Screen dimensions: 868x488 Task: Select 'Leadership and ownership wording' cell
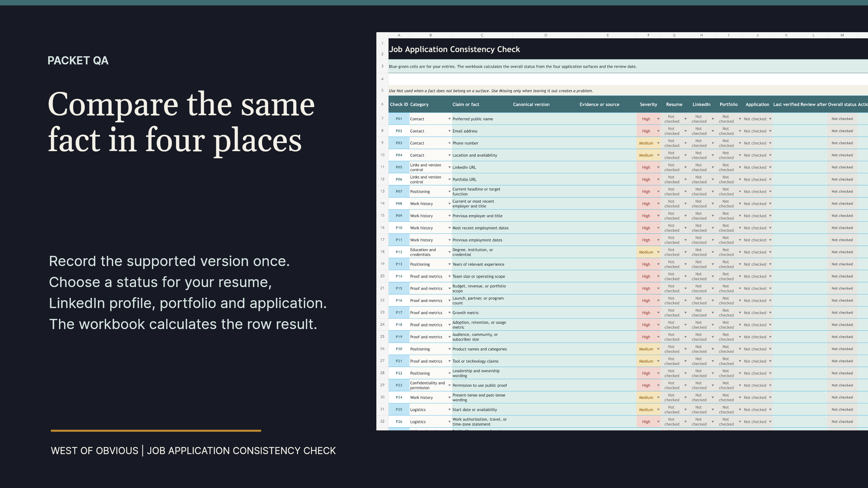[x=482, y=373]
